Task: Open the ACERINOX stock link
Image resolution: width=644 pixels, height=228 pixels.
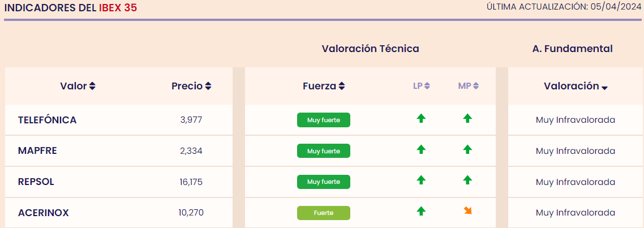Action: pyautogui.click(x=43, y=213)
